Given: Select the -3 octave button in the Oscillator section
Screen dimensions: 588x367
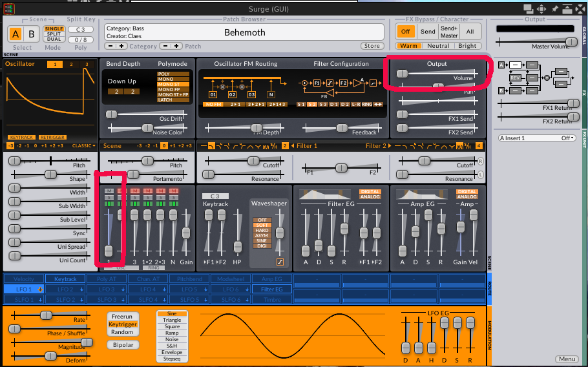Looking at the screenshot, I should click(10, 146).
